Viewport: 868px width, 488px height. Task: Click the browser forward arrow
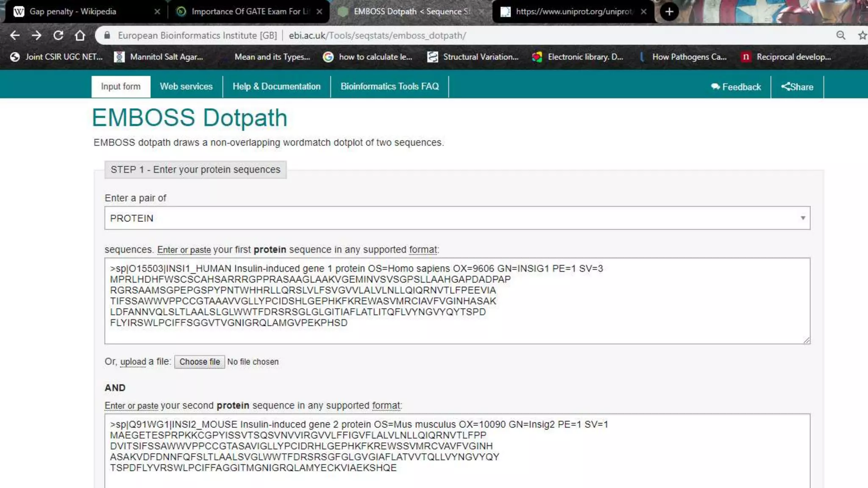tap(36, 36)
